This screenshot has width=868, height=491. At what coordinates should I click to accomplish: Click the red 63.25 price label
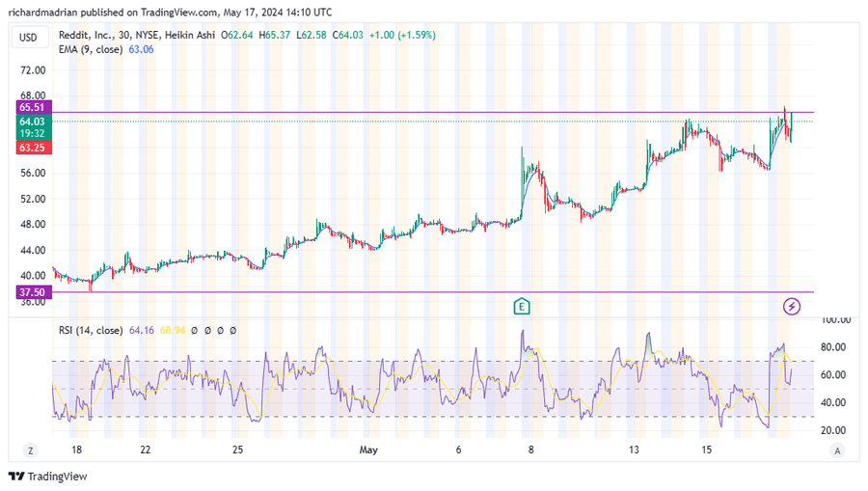click(x=34, y=148)
